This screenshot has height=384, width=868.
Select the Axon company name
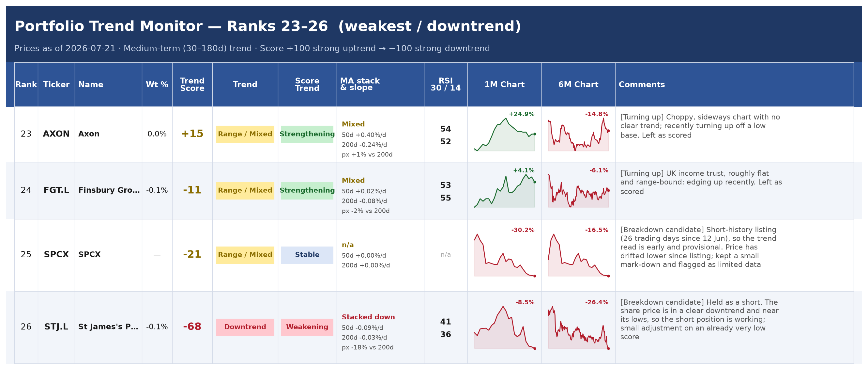[89, 134]
